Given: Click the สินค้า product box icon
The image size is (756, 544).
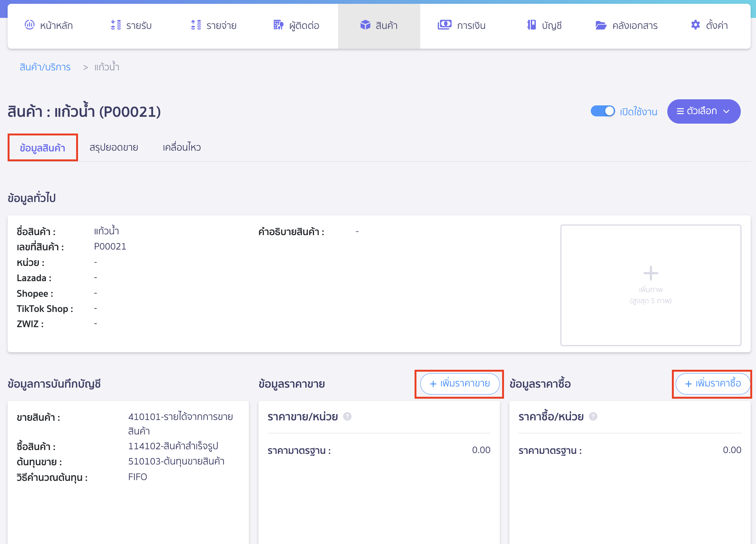Looking at the screenshot, I should (x=365, y=25).
